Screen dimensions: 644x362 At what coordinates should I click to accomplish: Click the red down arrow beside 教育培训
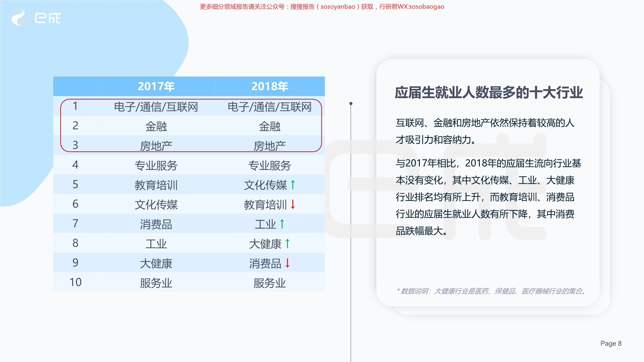(x=293, y=204)
